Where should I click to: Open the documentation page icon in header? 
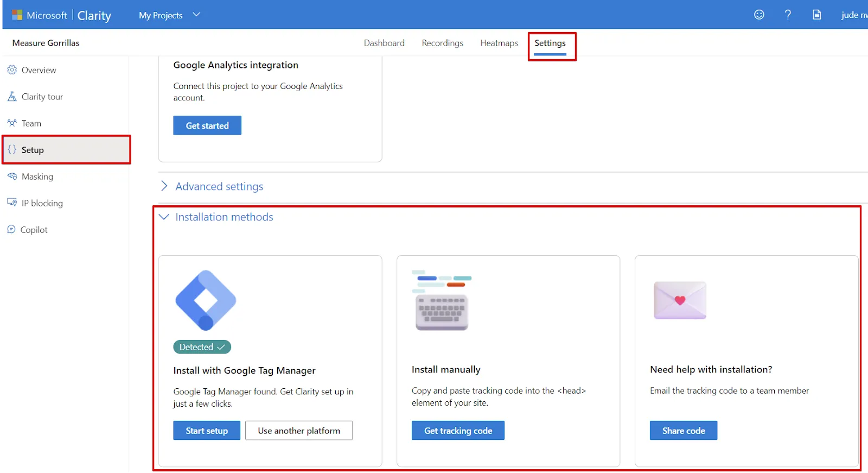(816, 15)
